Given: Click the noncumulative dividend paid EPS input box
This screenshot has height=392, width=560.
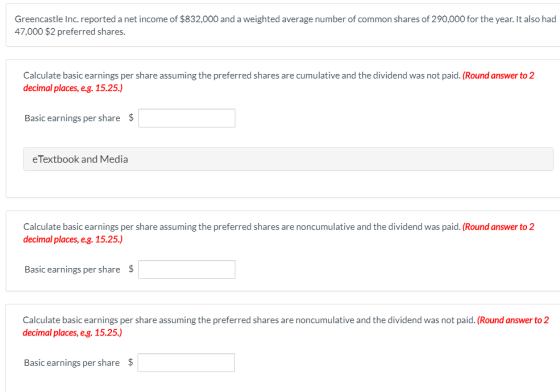Looking at the screenshot, I should tap(187, 270).
